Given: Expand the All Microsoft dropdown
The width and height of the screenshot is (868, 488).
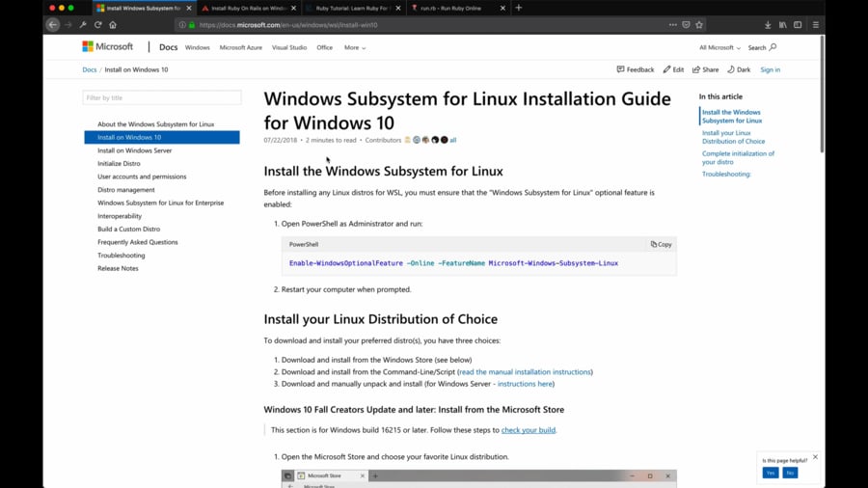Looking at the screenshot, I should [x=719, y=47].
